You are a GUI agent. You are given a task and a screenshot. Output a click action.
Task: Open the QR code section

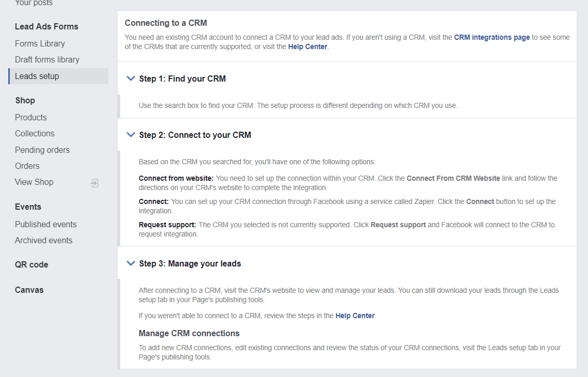point(31,264)
